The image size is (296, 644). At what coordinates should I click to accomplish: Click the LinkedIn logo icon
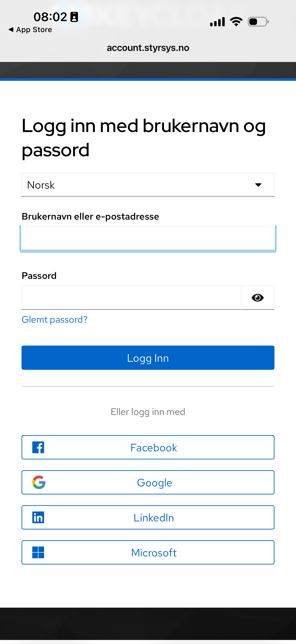38,518
